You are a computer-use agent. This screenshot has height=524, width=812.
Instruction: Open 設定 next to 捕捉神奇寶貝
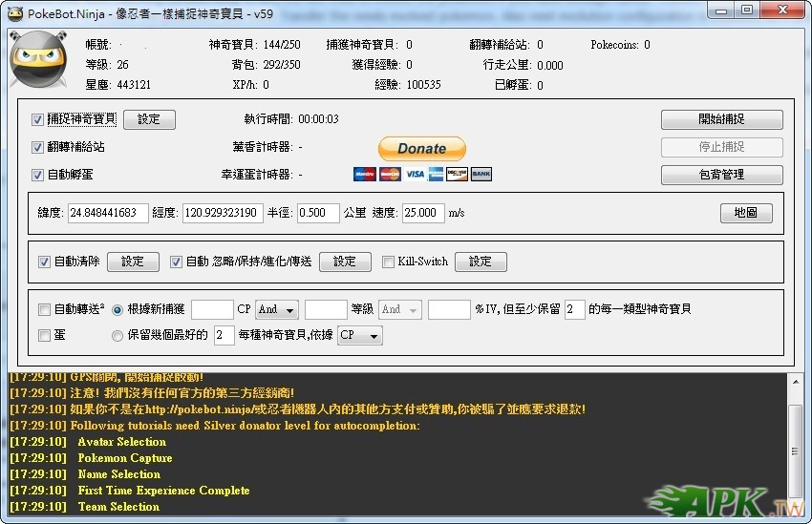point(149,119)
